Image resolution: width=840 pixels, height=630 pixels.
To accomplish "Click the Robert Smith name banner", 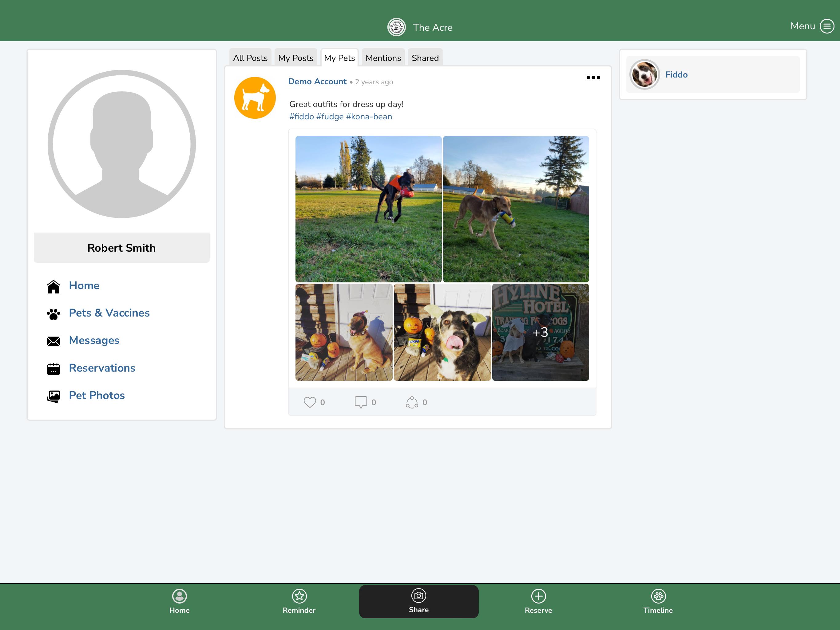I will (121, 248).
